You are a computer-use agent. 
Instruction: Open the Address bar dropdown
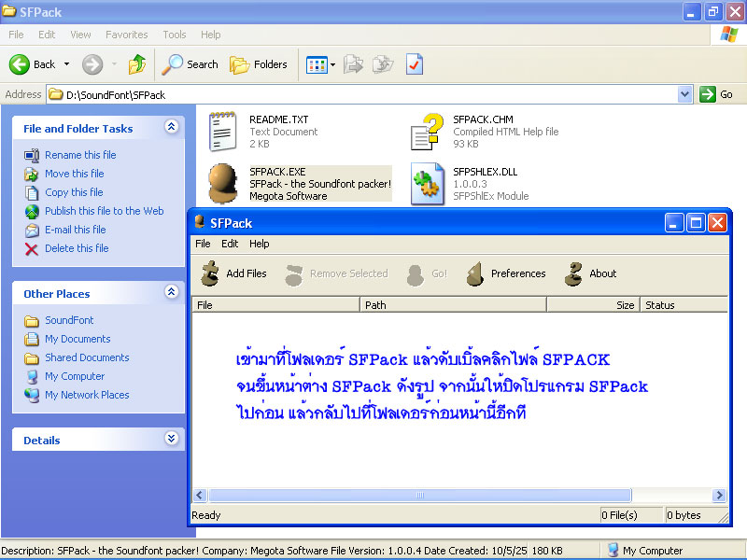tap(684, 94)
